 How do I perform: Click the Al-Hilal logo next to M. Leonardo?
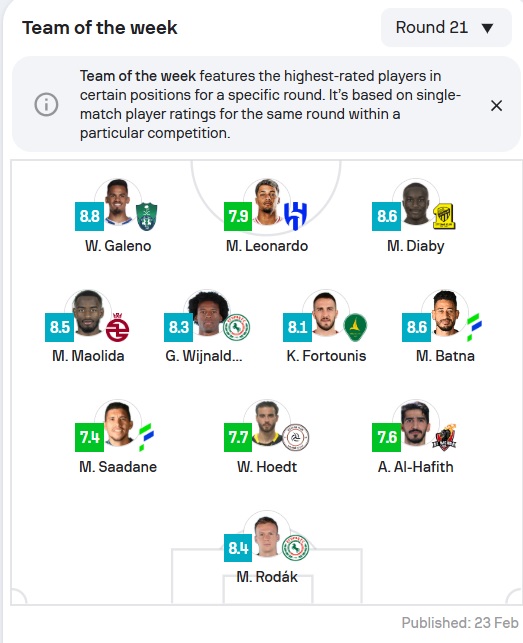point(295,216)
